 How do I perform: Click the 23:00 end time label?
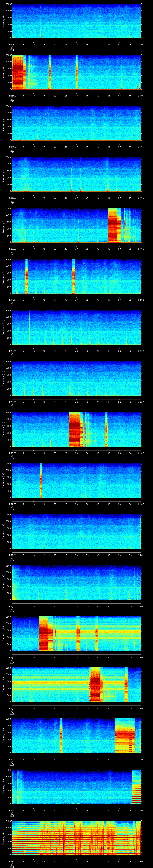141,44
